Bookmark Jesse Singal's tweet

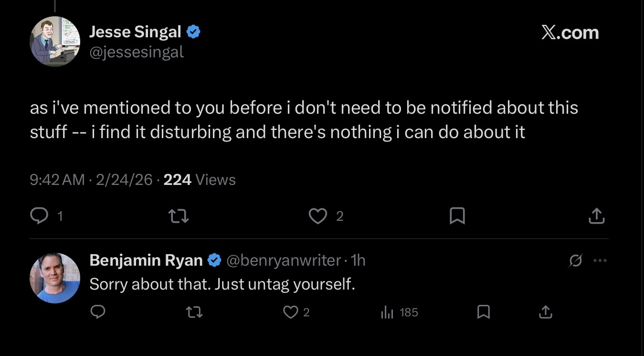[457, 216]
